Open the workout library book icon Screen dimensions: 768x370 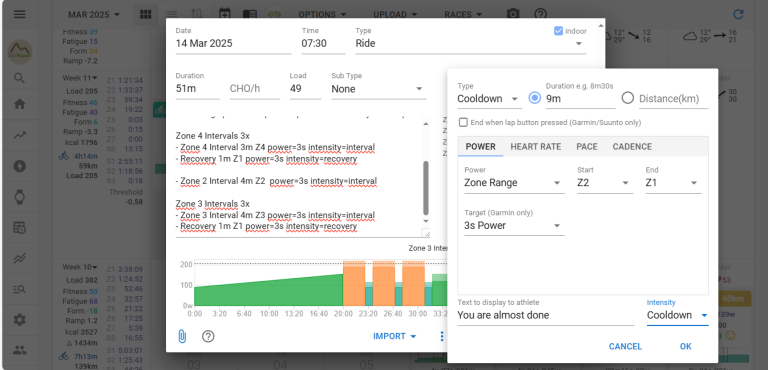click(250, 14)
